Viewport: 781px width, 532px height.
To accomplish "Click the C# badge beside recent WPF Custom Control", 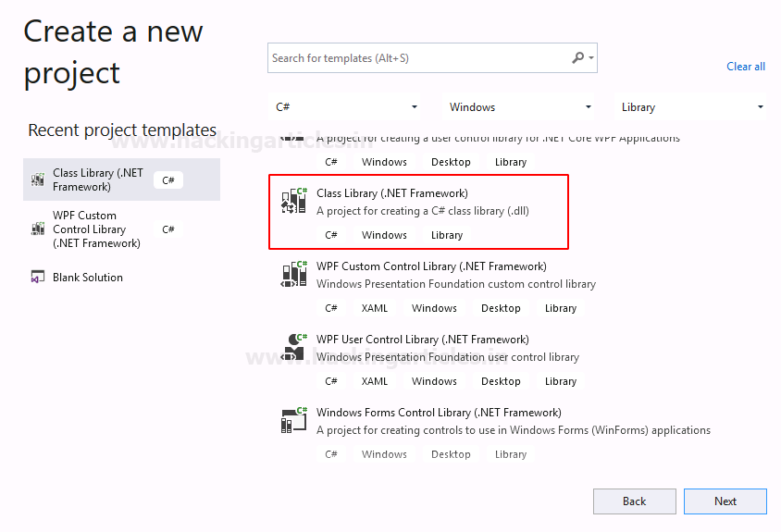I will (x=168, y=229).
